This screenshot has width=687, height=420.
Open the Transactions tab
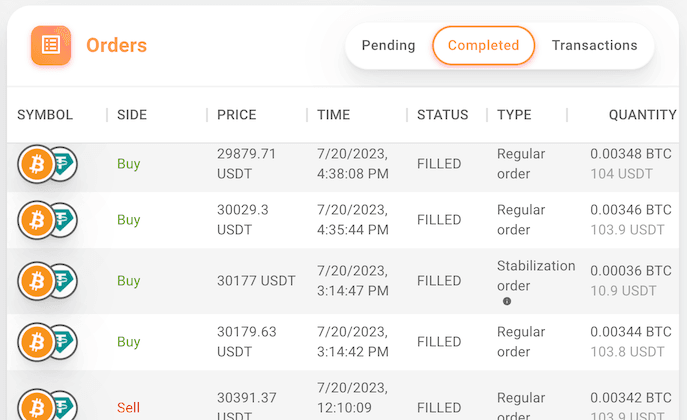(594, 45)
